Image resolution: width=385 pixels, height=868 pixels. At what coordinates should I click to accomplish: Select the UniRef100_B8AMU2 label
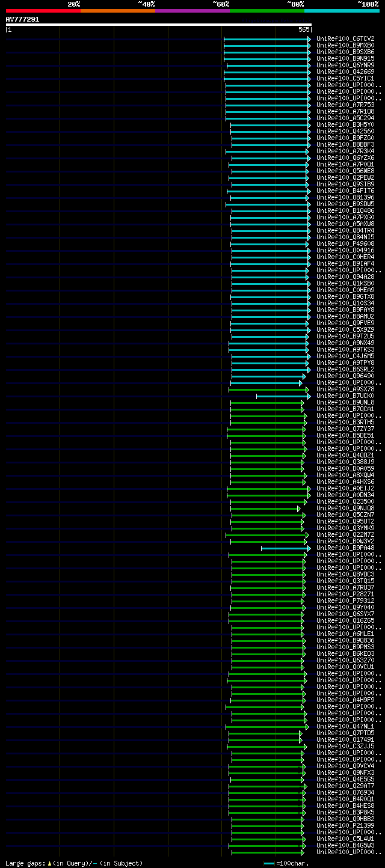(x=345, y=316)
